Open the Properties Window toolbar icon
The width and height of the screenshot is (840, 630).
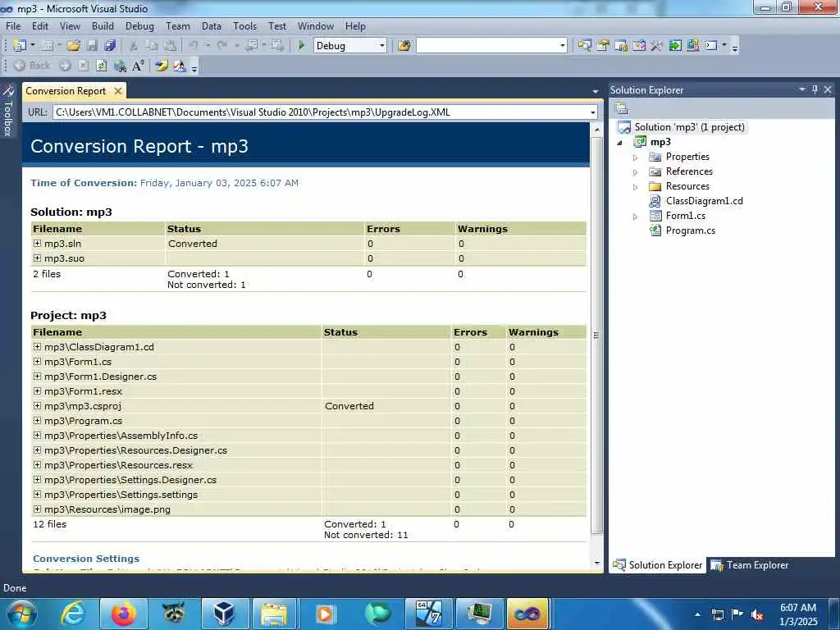pyautogui.click(x=603, y=46)
